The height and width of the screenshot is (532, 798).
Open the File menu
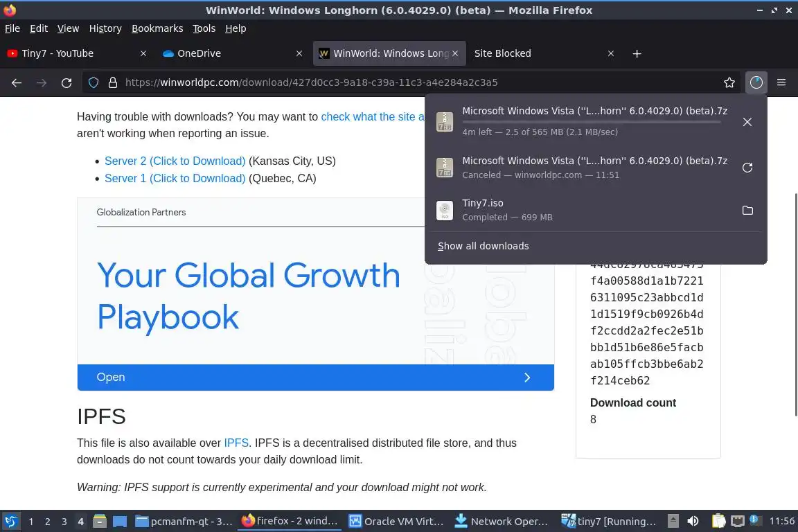click(12, 28)
